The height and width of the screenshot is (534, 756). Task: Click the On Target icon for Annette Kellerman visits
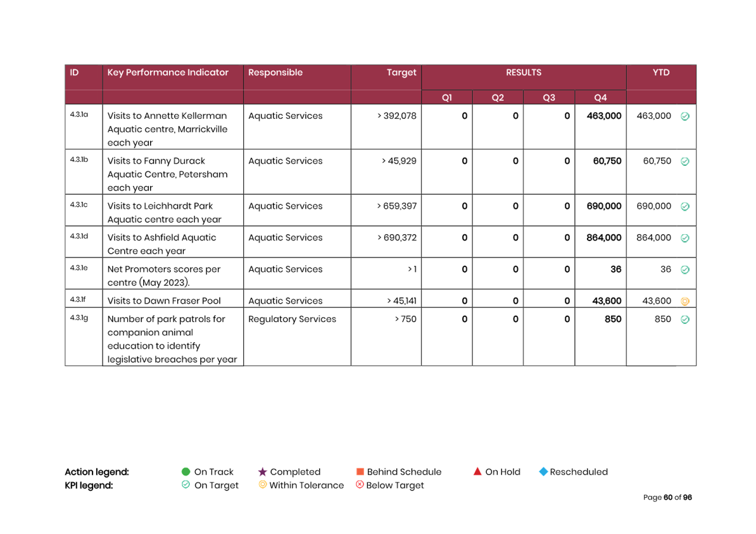click(684, 116)
